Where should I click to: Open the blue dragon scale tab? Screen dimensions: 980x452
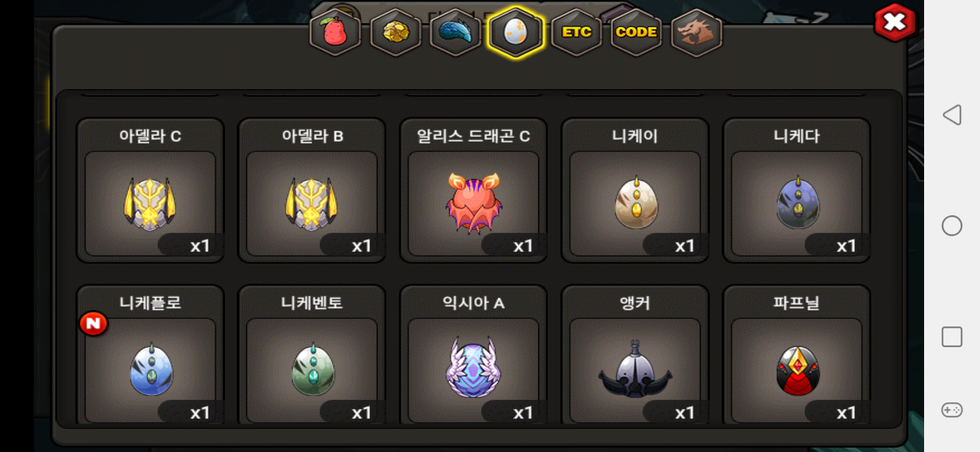tap(455, 32)
